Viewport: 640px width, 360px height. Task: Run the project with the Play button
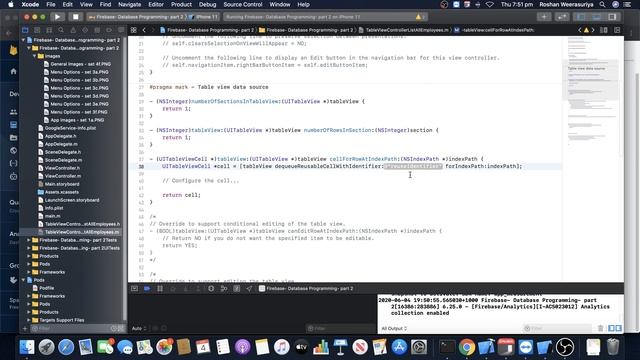(x=58, y=17)
